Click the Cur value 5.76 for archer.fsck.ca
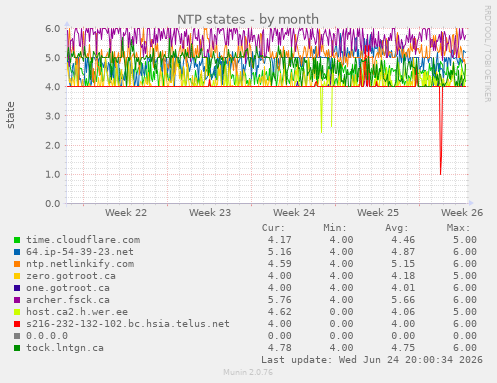The image size is (497, 383). (280, 300)
